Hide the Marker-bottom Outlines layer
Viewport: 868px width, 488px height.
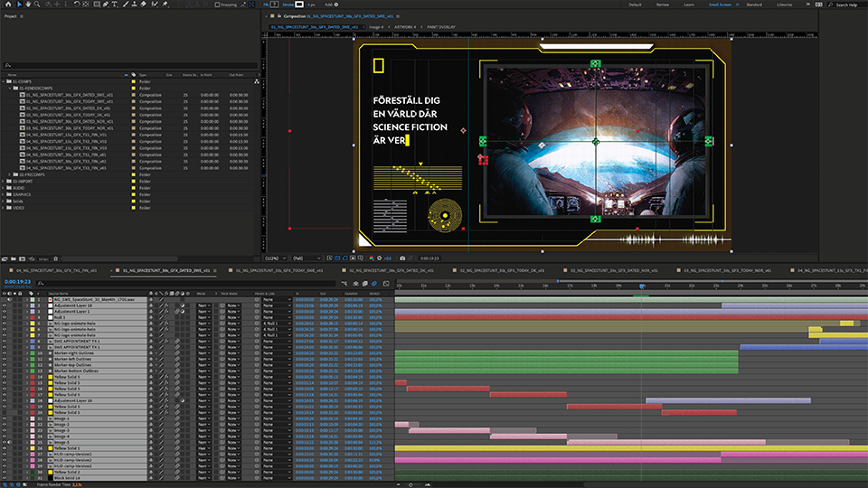click(x=5, y=371)
